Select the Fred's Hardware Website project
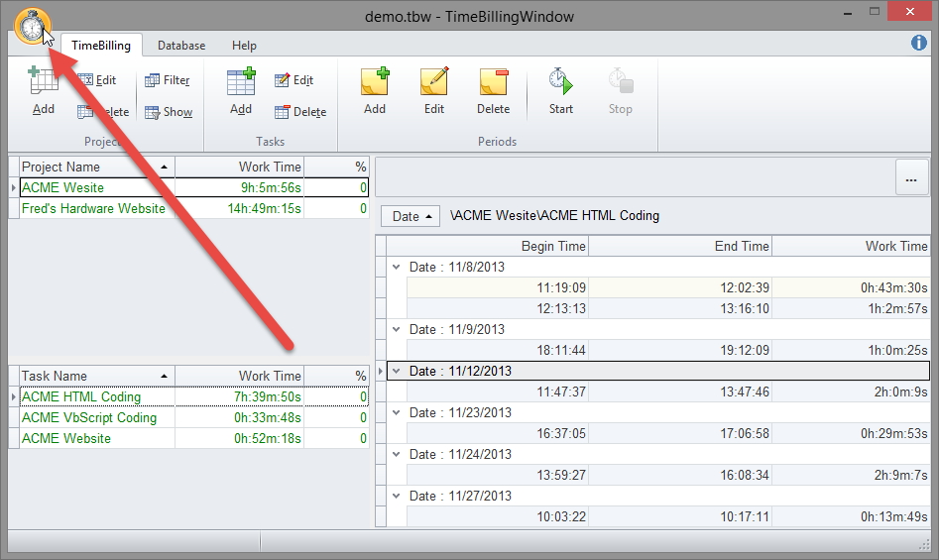Viewport: 939px width, 560px height. click(93, 208)
